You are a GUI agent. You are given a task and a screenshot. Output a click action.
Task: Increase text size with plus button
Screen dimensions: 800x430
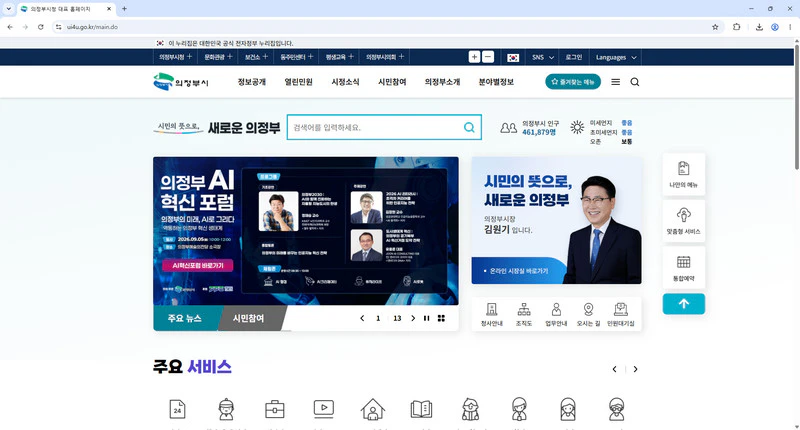point(474,57)
